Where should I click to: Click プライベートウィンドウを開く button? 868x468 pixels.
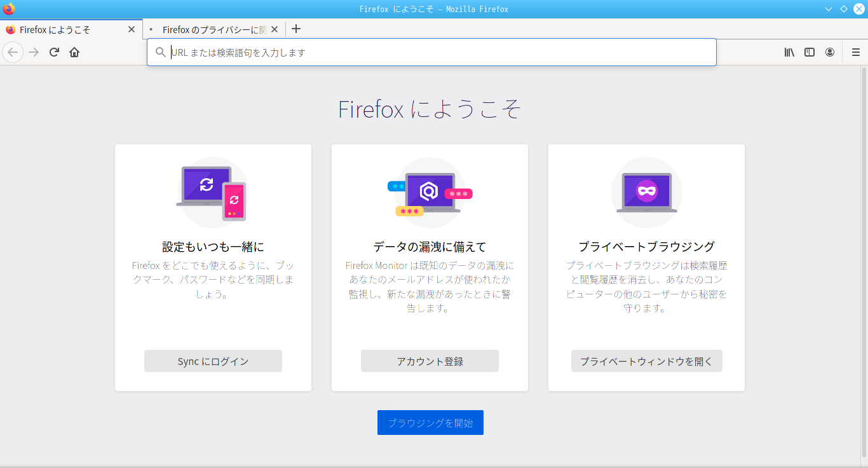point(646,361)
